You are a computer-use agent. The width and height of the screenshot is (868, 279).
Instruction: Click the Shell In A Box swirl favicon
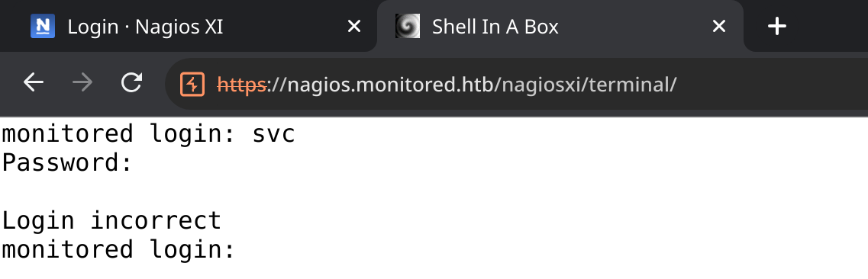click(408, 26)
